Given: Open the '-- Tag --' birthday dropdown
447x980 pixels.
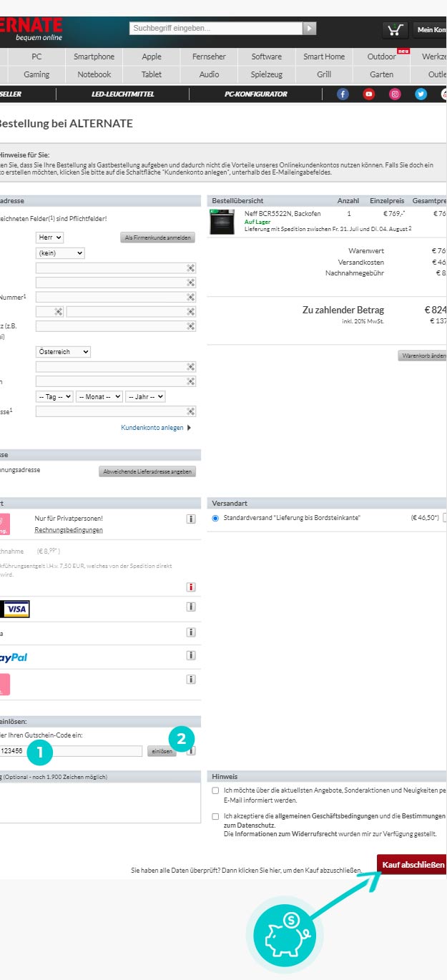Looking at the screenshot, I should tap(54, 396).
